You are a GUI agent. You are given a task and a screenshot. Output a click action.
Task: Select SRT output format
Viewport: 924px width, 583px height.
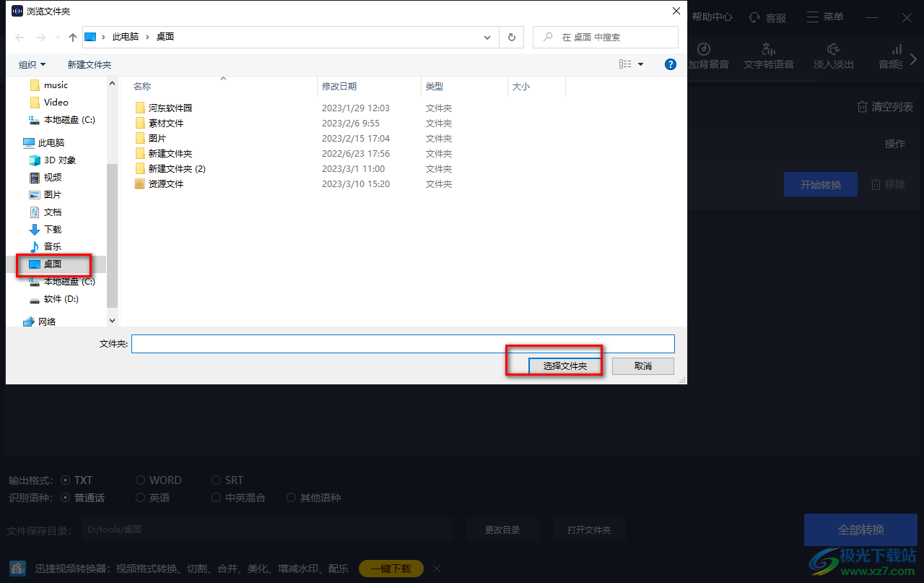click(227, 480)
